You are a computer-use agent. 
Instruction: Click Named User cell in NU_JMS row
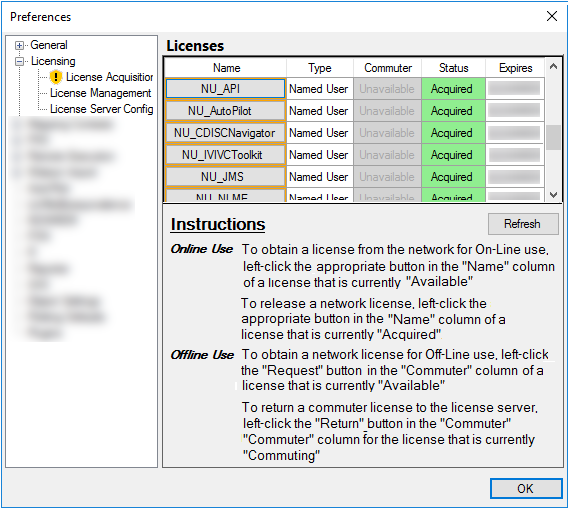pos(320,177)
